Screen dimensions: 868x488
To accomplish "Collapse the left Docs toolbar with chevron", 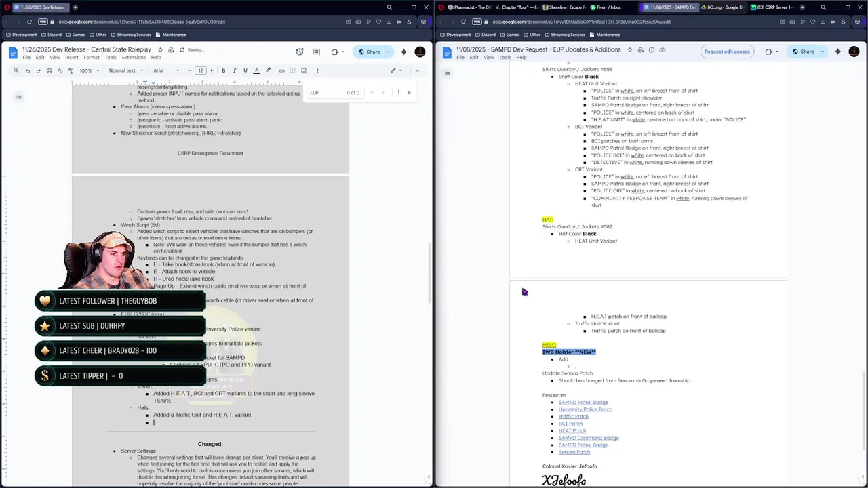I will (417, 70).
